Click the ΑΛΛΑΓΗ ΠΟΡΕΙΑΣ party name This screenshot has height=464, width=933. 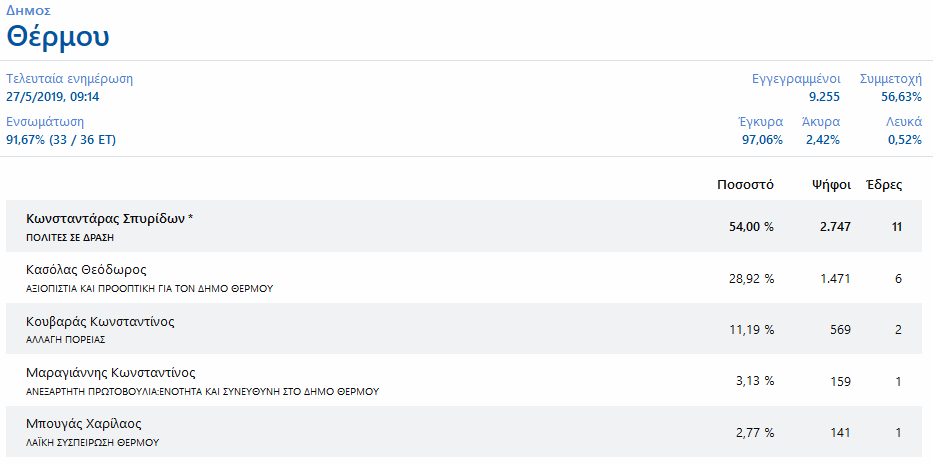(x=65, y=340)
